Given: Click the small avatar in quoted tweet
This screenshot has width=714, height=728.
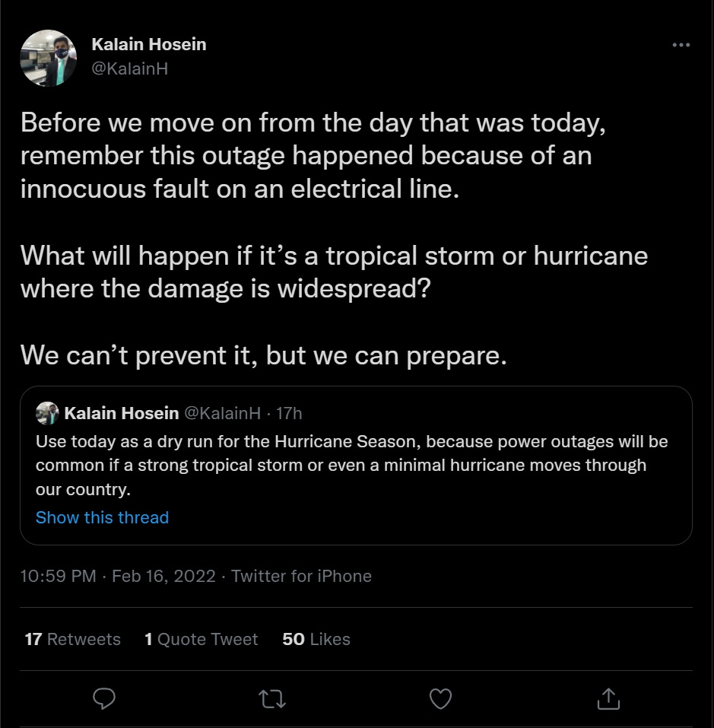Looking at the screenshot, I should coord(47,413).
